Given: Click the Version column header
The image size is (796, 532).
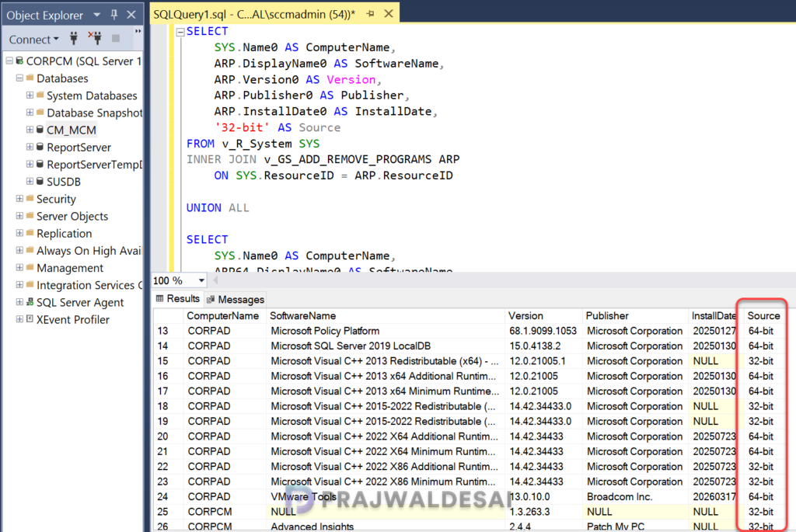Looking at the screenshot, I should [x=543, y=316].
